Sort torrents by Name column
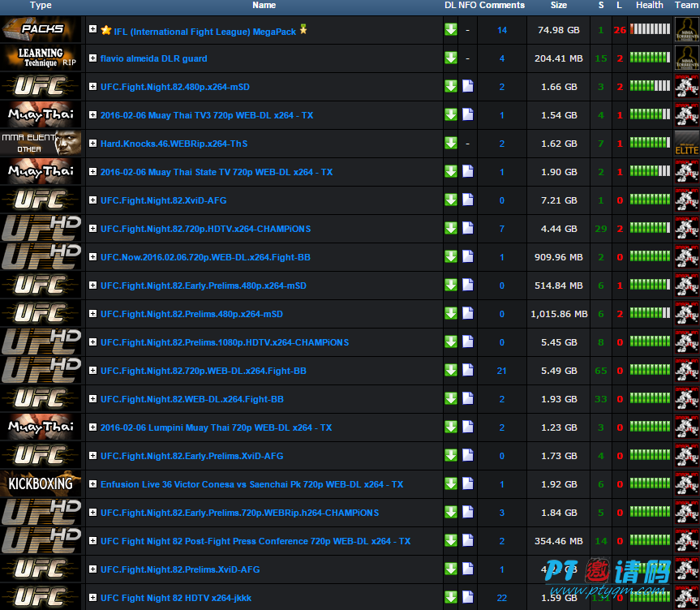Image resolution: width=700 pixels, height=610 pixels. [264, 5]
